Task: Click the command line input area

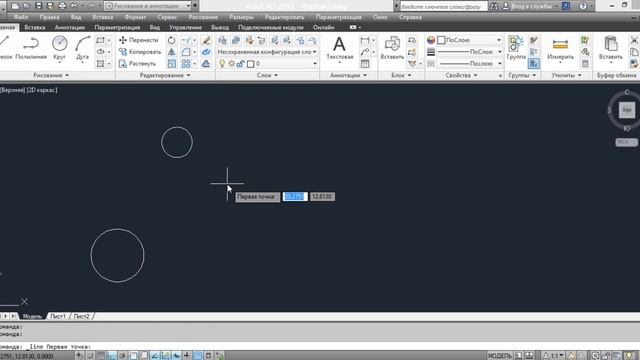Action: tap(320, 347)
